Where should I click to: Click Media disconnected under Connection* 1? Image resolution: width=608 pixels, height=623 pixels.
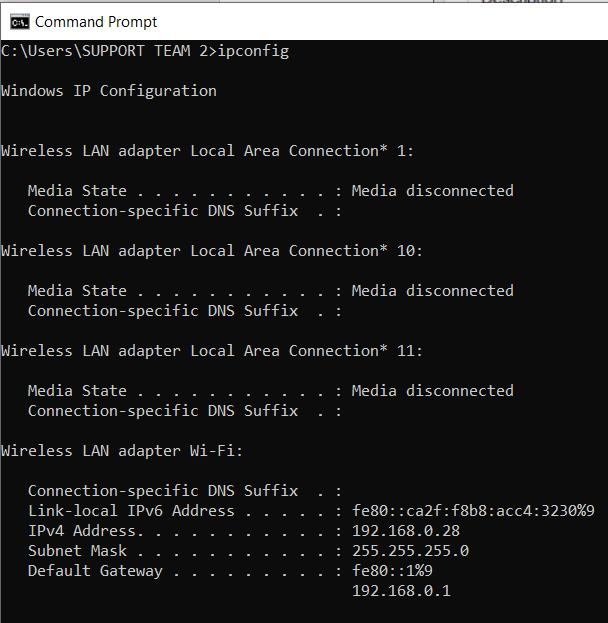point(432,190)
